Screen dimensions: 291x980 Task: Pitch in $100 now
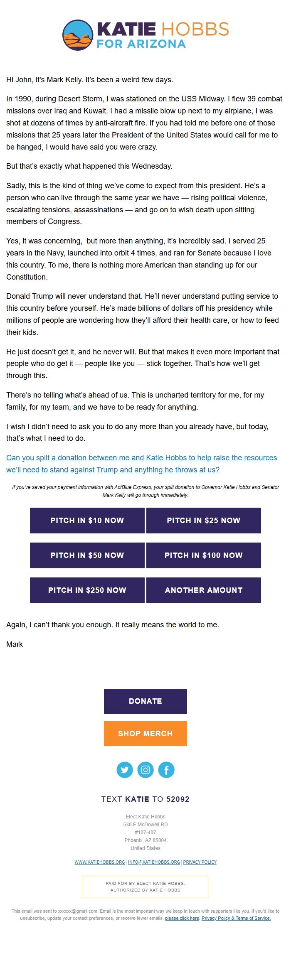click(203, 555)
